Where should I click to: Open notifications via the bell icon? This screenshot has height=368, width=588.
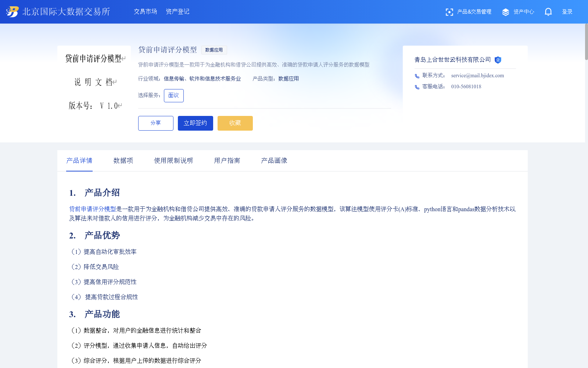coord(548,12)
